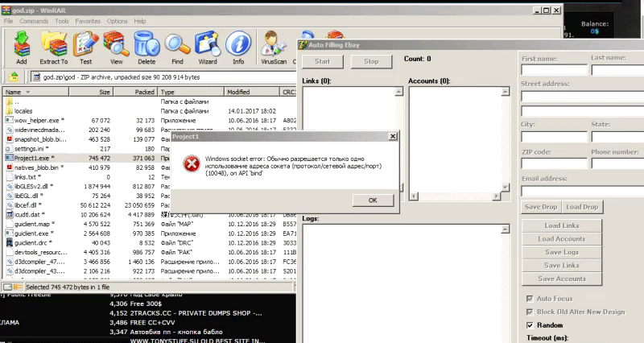Sort file list by Type column header

[x=191, y=92]
